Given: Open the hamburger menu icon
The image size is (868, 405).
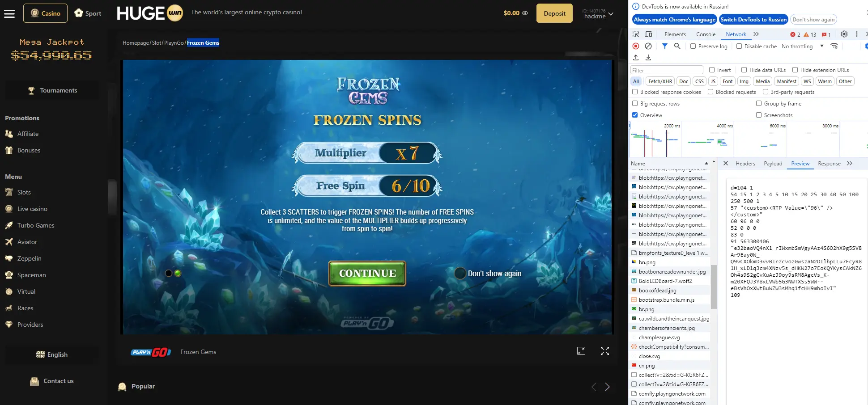Looking at the screenshot, I should 9,13.
